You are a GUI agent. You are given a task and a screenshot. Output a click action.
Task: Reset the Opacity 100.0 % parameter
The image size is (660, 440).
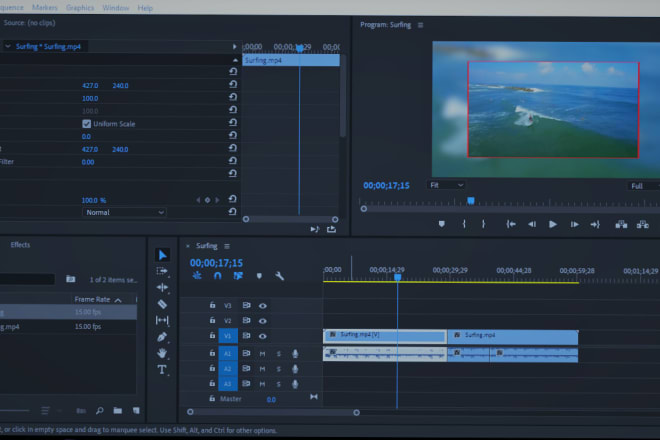pos(232,199)
